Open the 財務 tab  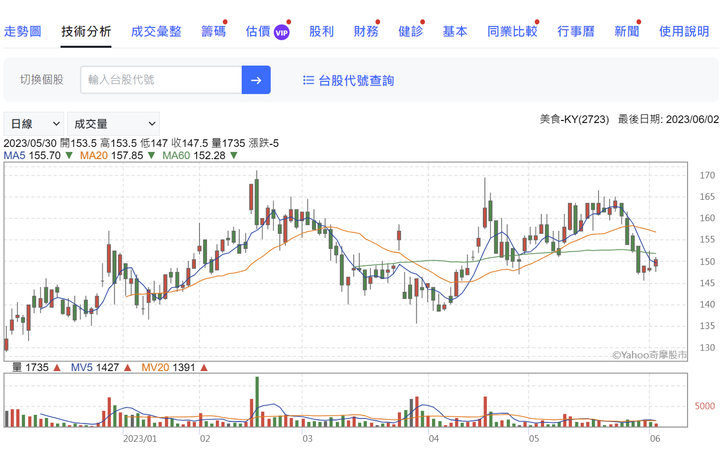coord(366,31)
